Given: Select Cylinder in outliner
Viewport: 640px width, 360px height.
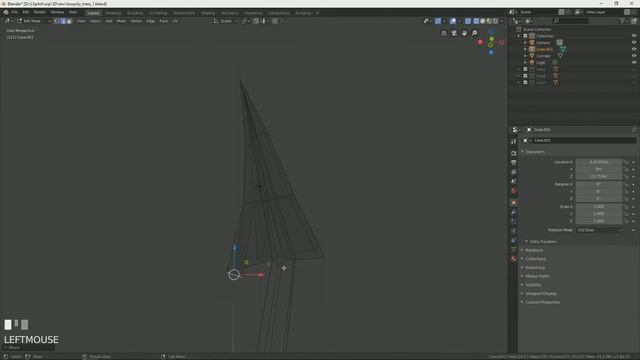Looking at the screenshot, I should 543,56.
